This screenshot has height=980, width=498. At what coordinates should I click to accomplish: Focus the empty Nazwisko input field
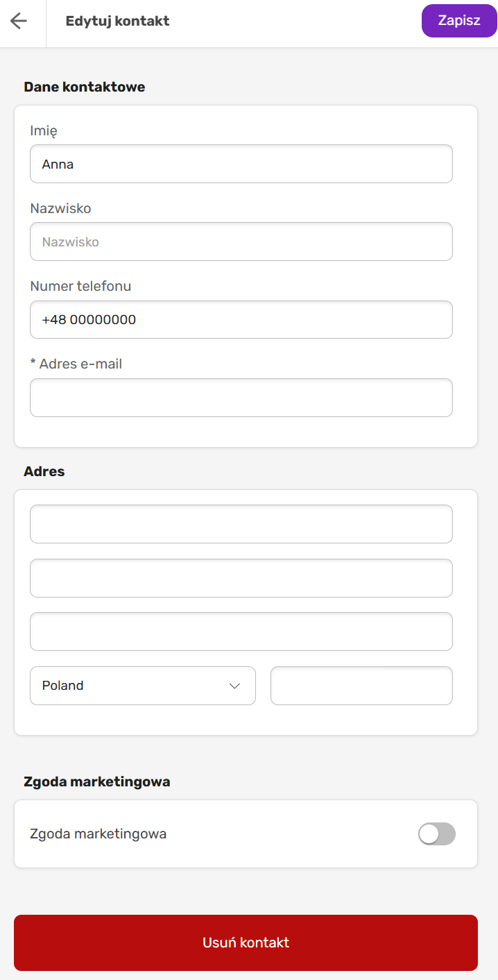click(241, 242)
